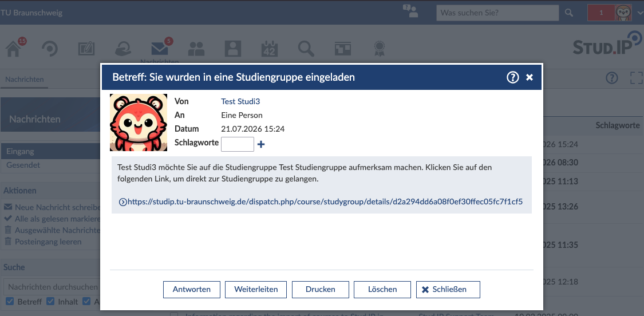This screenshot has height=316, width=644.
Task: Click the Schlagworte column header
Action: coord(618,125)
